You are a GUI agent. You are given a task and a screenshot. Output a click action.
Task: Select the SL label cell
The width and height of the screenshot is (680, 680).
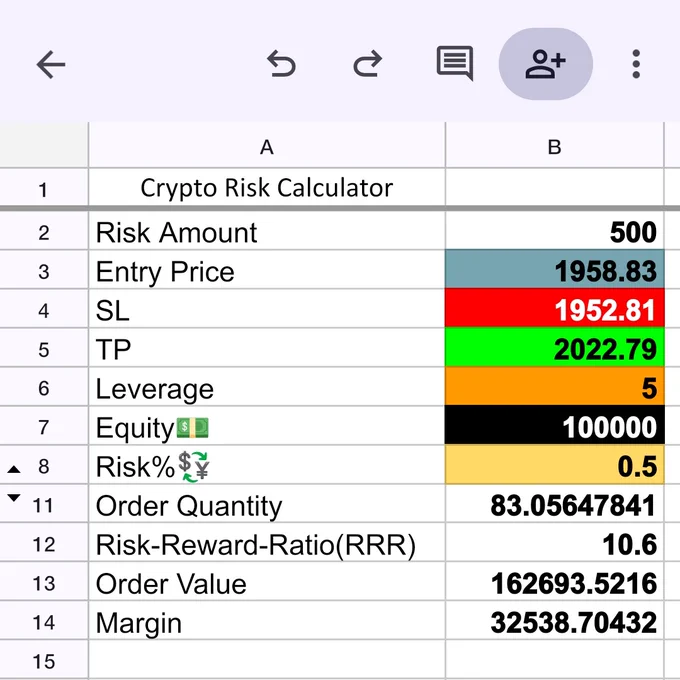tap(267, 309)
